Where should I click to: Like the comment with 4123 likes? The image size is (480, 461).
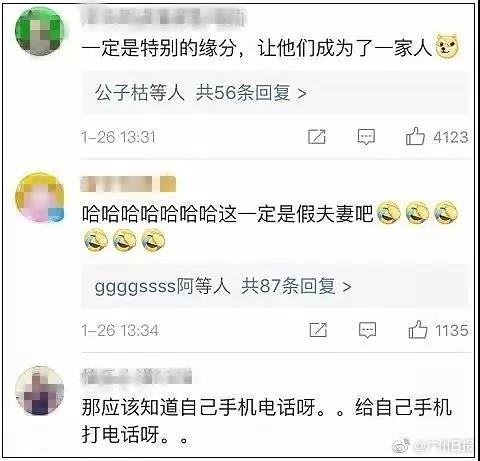point(415,136)
